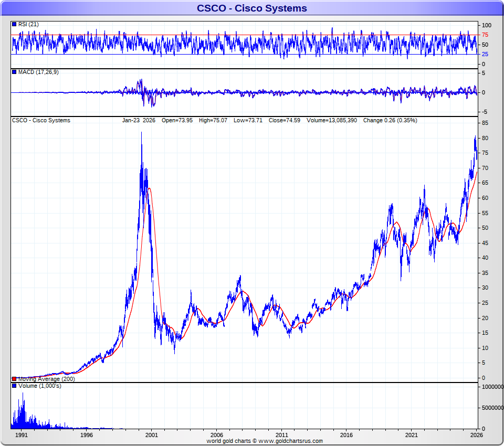
Task: Open the www.goldchartsrus.com footer link
Action: click(x=291, y=441)
